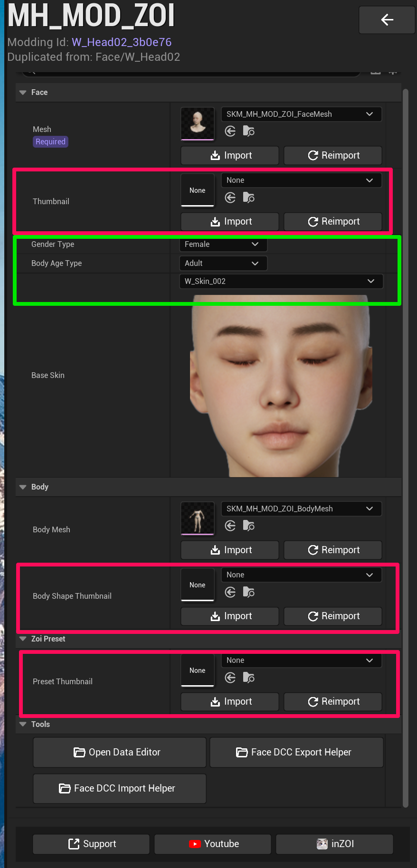Click the back arrow button at top
Viewport: 417px width, 868px height.
point(387,19)
